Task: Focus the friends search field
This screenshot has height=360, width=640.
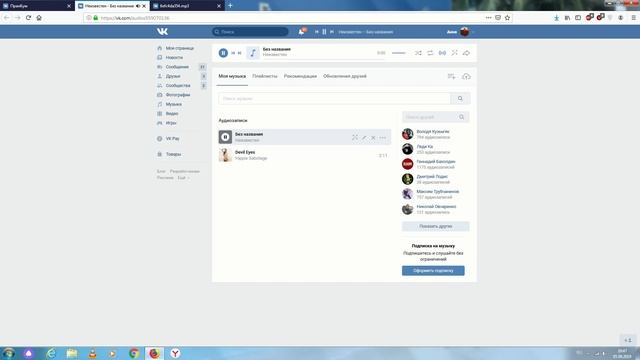Action: (430, 117)
